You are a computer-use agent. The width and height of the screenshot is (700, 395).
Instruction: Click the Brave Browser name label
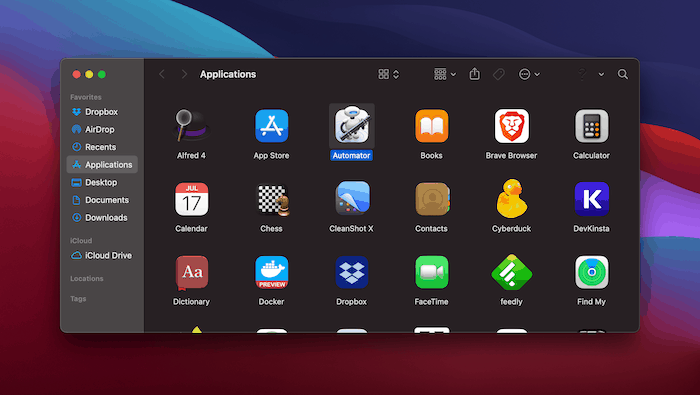pyautogui.click(x=512, y=155)
